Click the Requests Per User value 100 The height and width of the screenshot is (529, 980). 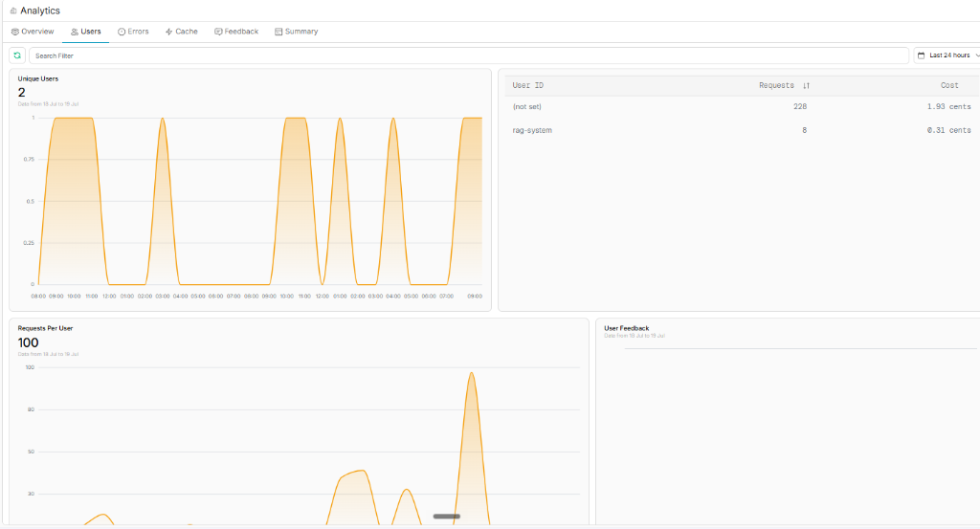(28, 342)
